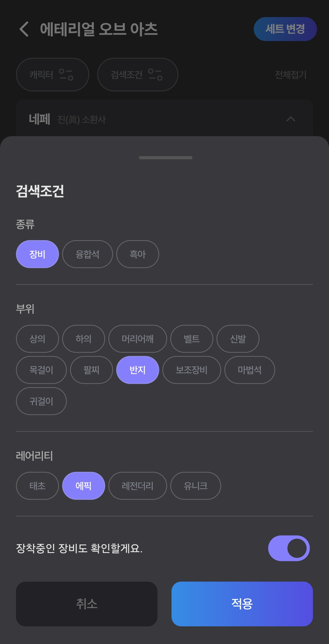Choose the 보조장비 part filter
Image resolution: width=329 pixels, height=644 pixels.
pyautogui.click(x=192, y=370)
